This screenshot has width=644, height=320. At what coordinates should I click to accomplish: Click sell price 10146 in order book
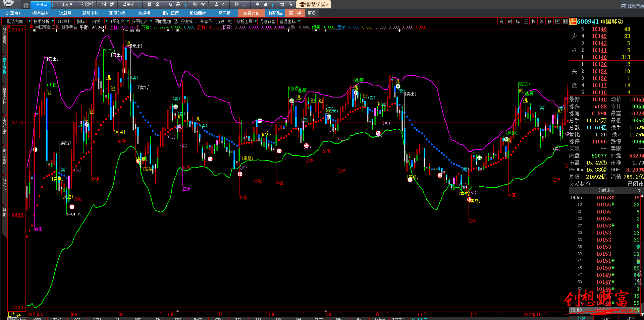pos(599,29)
